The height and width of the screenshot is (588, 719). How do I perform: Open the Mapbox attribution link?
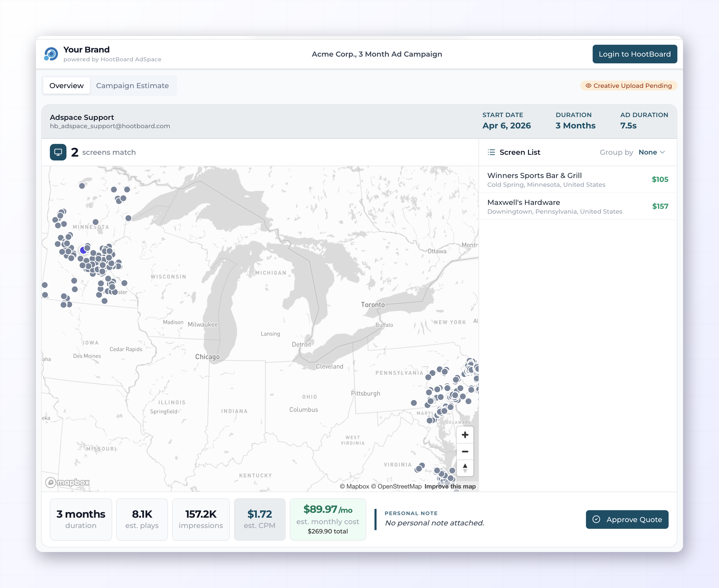[354, 486]
